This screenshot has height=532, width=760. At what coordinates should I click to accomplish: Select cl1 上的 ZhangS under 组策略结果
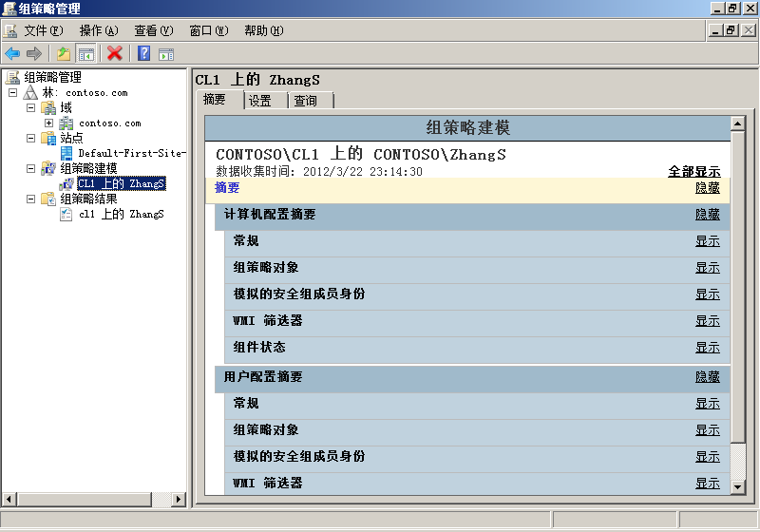pos(122,214)
